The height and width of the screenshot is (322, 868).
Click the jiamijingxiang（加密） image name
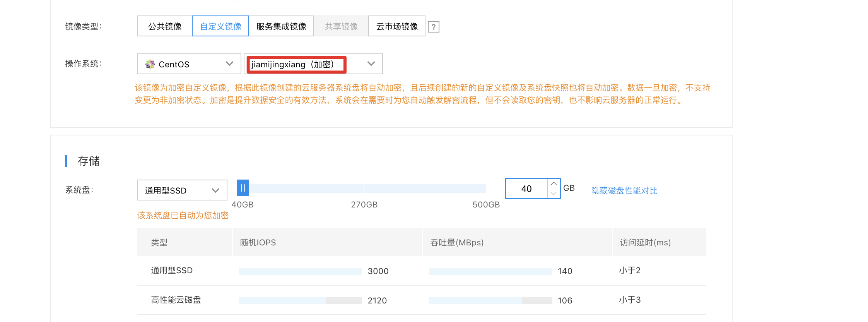(x=293, y=64)
